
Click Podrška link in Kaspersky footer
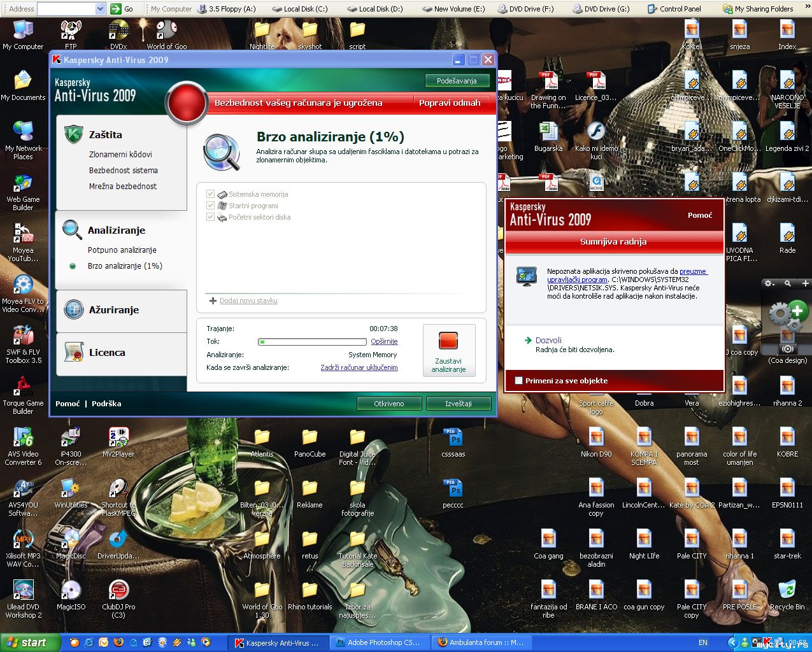[106, 404]
